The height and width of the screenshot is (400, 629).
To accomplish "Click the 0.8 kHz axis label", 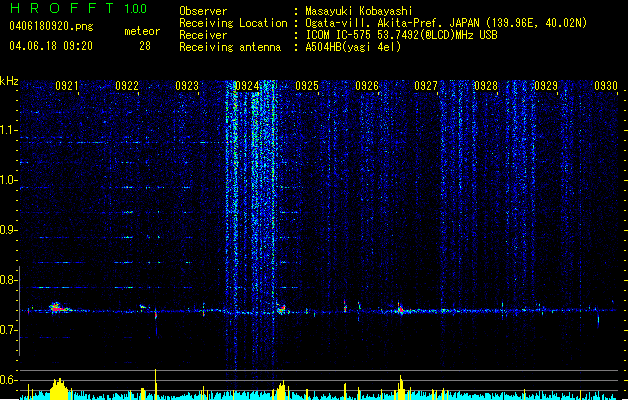I will [x=9, y=280].
